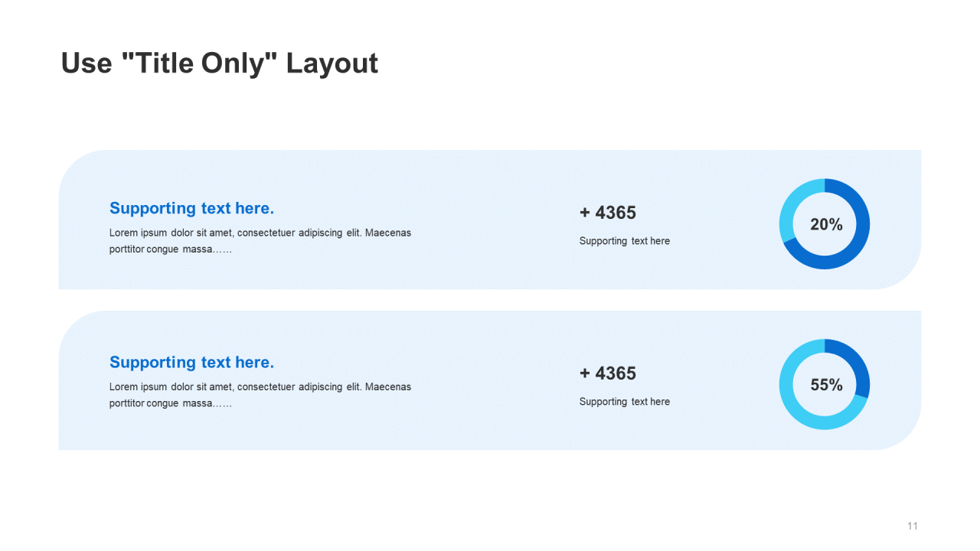Select the Lorem ipsum paragraph in upper panel
Screen dimensions: 980x551
[260, 241]
